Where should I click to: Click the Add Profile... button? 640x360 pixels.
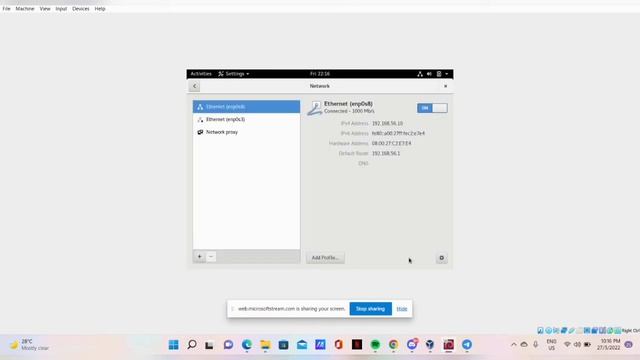325,258
